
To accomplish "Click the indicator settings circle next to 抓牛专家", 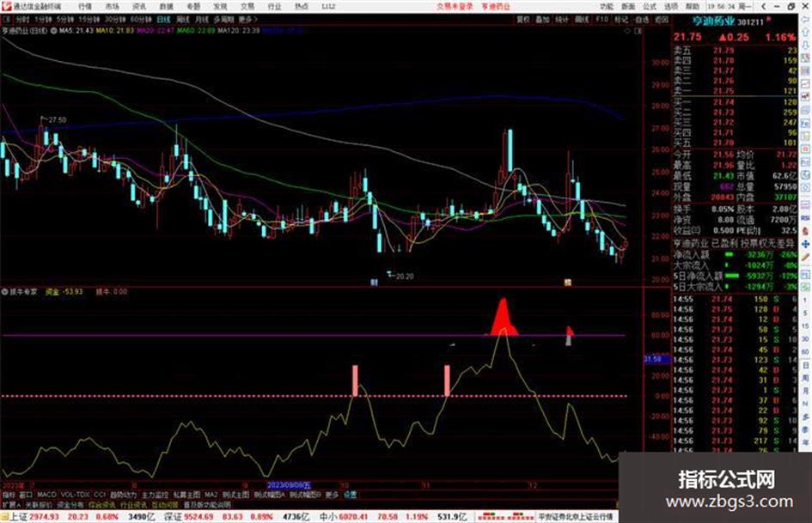I will tap(4, 292).
